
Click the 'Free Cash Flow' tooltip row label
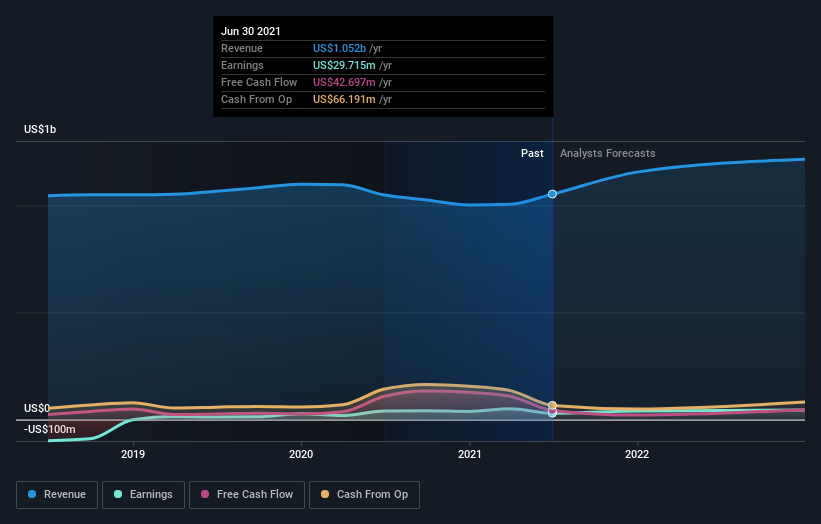tap(259, 82)
